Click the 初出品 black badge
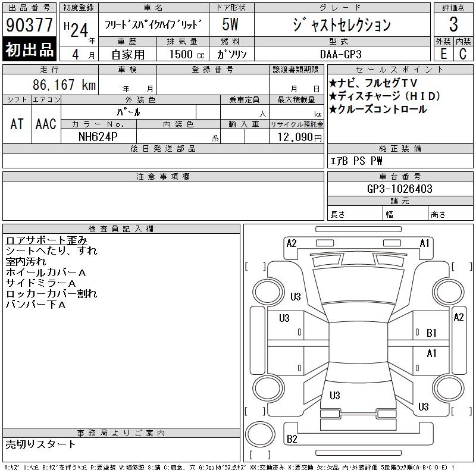This screenshot has height=476, width=476. point(30,49)
